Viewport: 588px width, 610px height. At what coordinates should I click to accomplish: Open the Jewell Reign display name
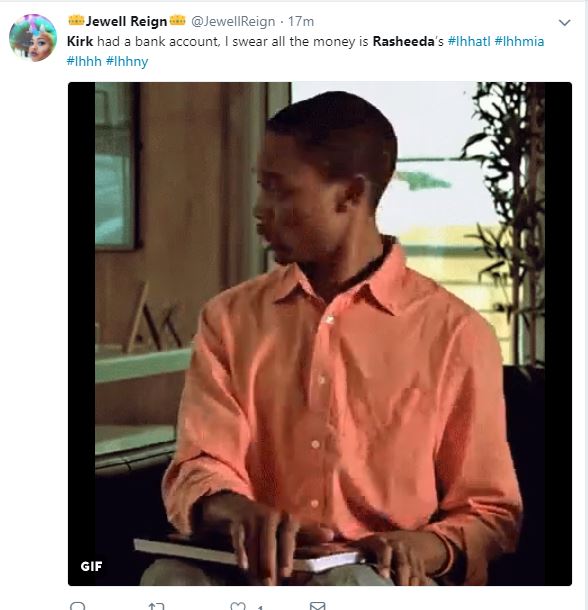[126, 21]
